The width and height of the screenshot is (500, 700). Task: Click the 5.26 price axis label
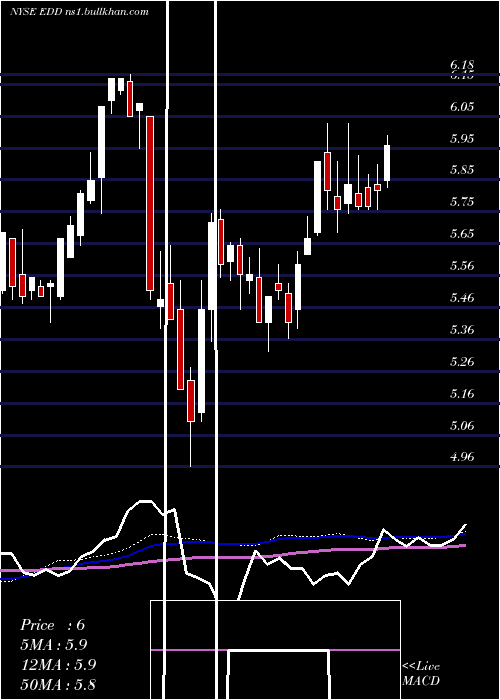[x=462, y=362]
